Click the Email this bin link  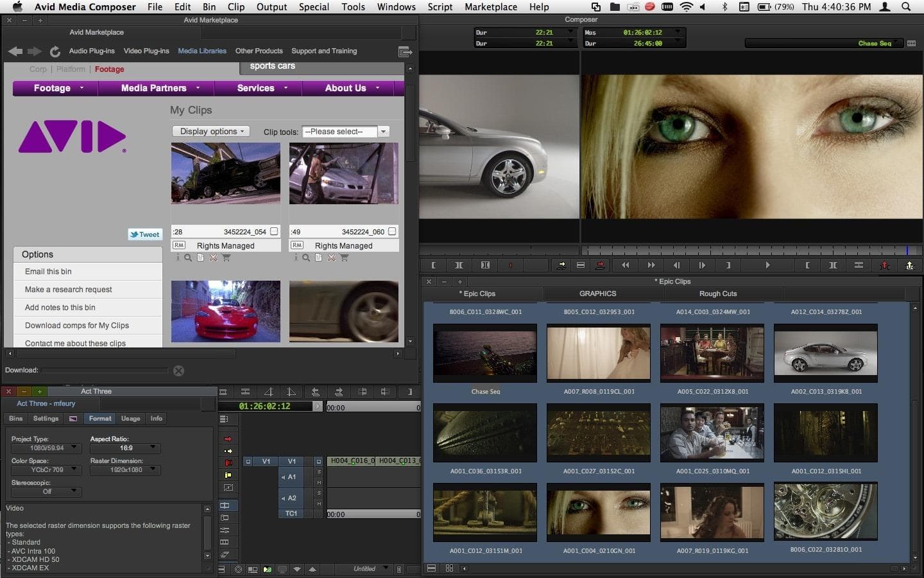point(48,272)
